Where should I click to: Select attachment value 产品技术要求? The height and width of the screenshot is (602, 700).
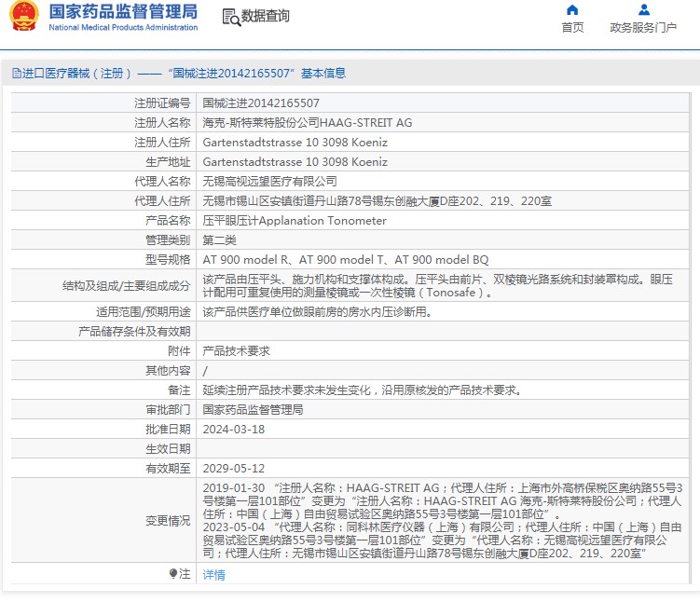coord(236,350)
